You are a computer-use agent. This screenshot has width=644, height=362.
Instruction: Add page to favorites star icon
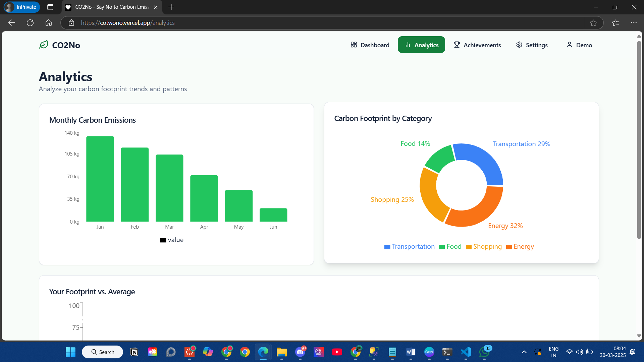pyautogui.click(x=593, y=23)
